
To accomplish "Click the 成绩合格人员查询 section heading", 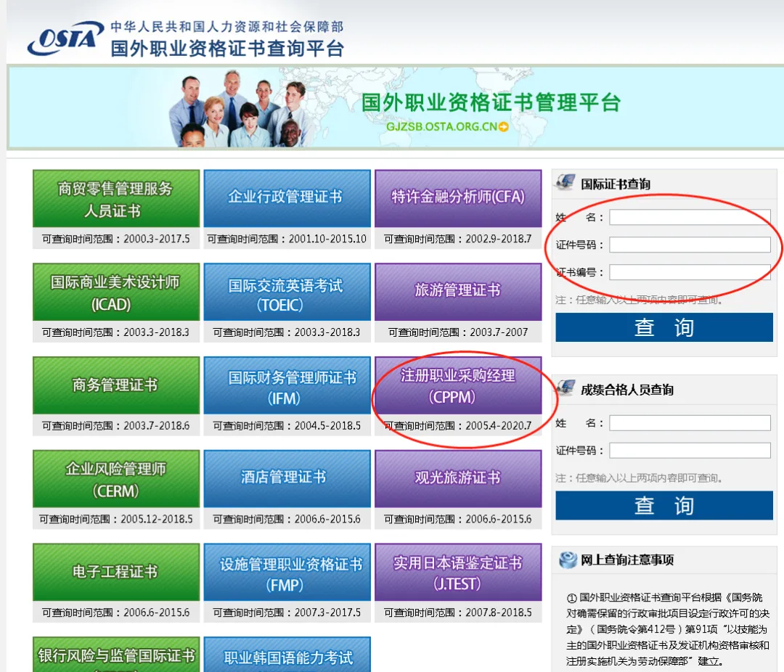I will click(x=627, y=390).
